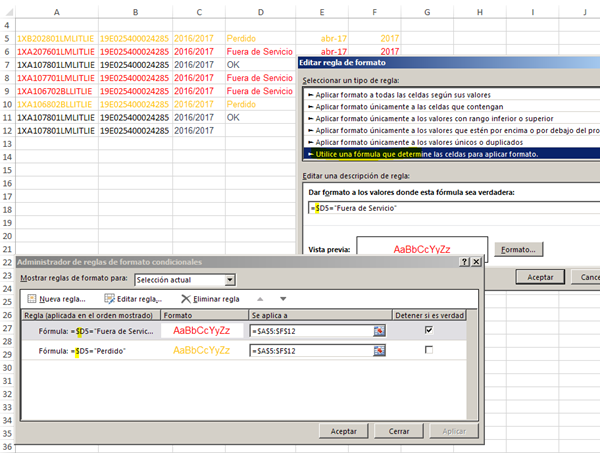Click the Se aplica a range for Perdido rule

tap(310, 351)
